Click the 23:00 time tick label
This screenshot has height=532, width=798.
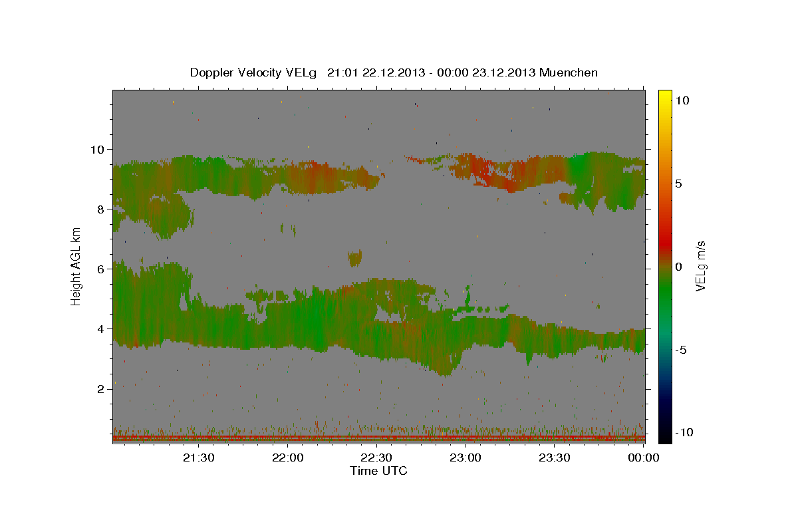click(x=465, y=458)
